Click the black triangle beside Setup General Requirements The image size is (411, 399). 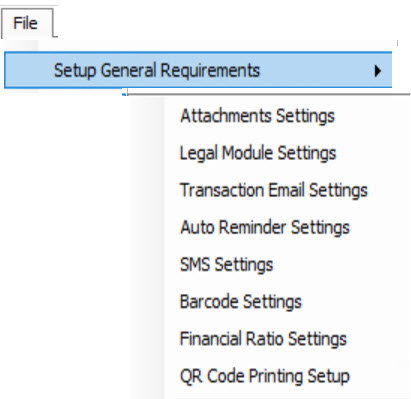coord(377,71)
